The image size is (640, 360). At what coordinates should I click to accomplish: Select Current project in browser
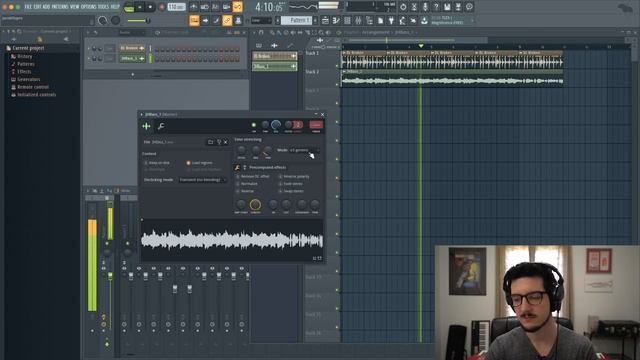[x=28, y=48]
